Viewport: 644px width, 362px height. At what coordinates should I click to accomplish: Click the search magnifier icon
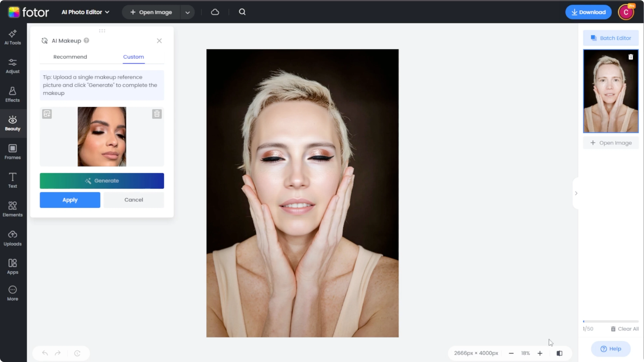(x=242, y=12)
